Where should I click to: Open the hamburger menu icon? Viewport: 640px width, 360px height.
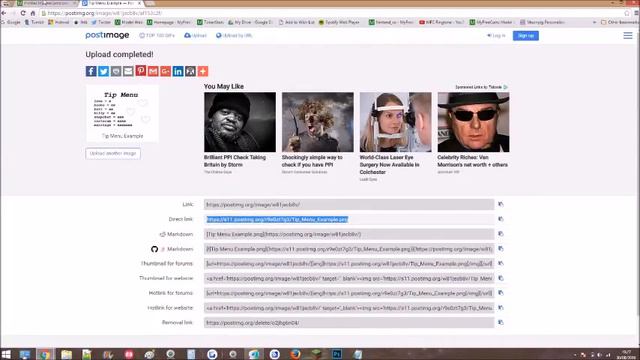click(628, 36)
